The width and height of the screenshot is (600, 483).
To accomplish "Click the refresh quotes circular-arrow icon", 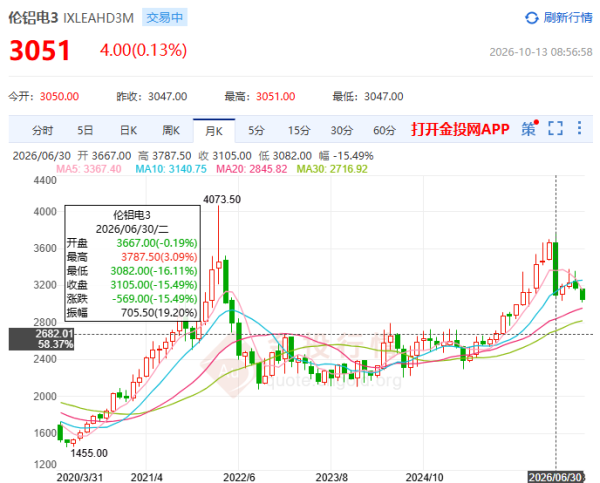I will [532, 18].
